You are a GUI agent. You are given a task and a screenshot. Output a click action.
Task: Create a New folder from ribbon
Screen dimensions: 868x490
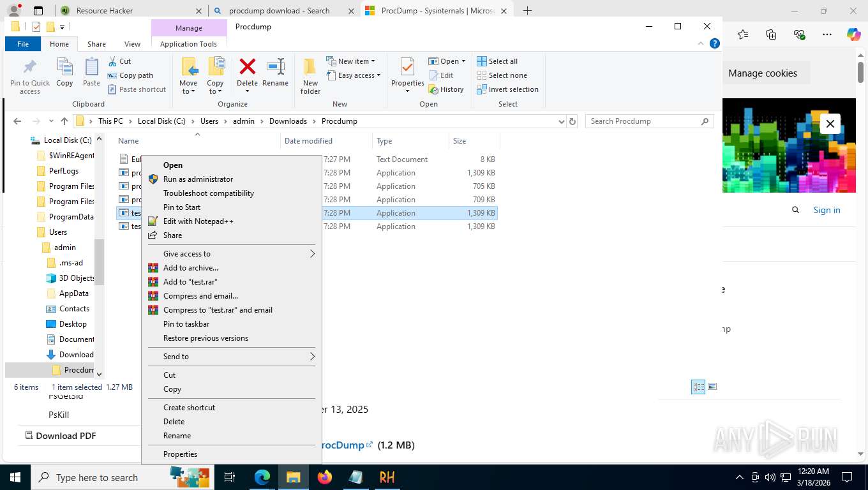coord(310,76)
